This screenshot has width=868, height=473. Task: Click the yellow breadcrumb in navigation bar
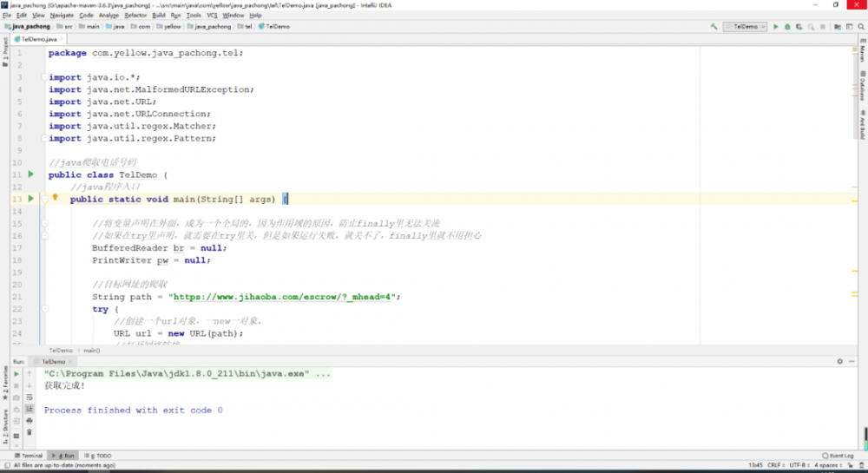(x=169, y=27)
